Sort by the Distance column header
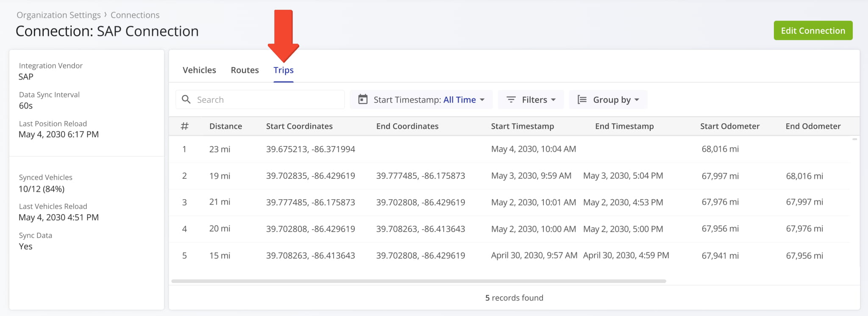This screenshot has height=316, width=868. coord(225,126)
